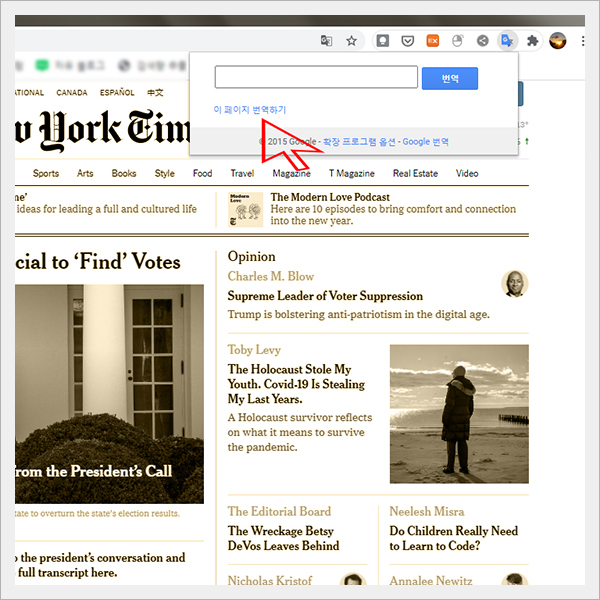Click New York Times logo
This screenshot has height=600, width=600.
click(x=102, y=129)
